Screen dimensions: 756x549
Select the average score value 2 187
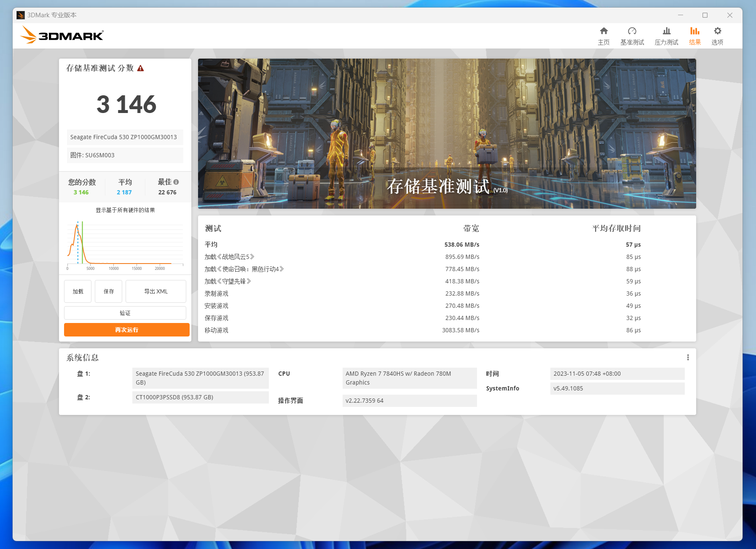point(124,192)
